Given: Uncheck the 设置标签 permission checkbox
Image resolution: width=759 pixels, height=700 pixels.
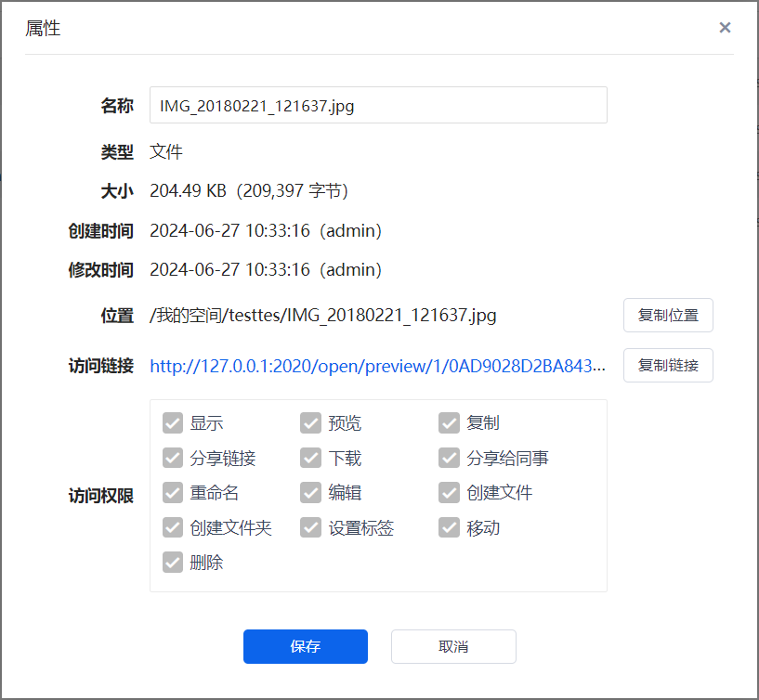Looking at the screenshot, I should pos(310,528).
